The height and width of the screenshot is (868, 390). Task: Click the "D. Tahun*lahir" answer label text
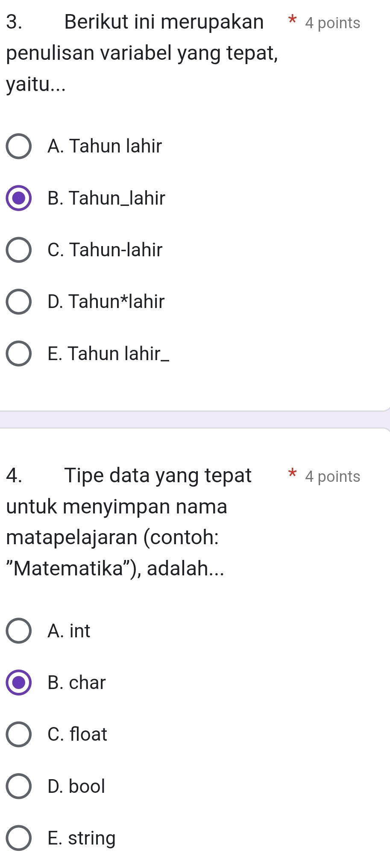point(106,302)
